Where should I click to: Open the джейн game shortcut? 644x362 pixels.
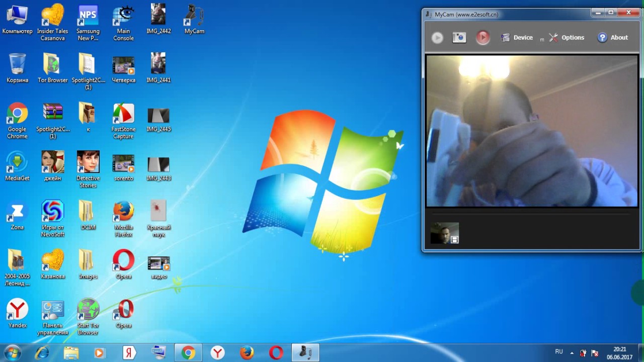click(53, 166)
